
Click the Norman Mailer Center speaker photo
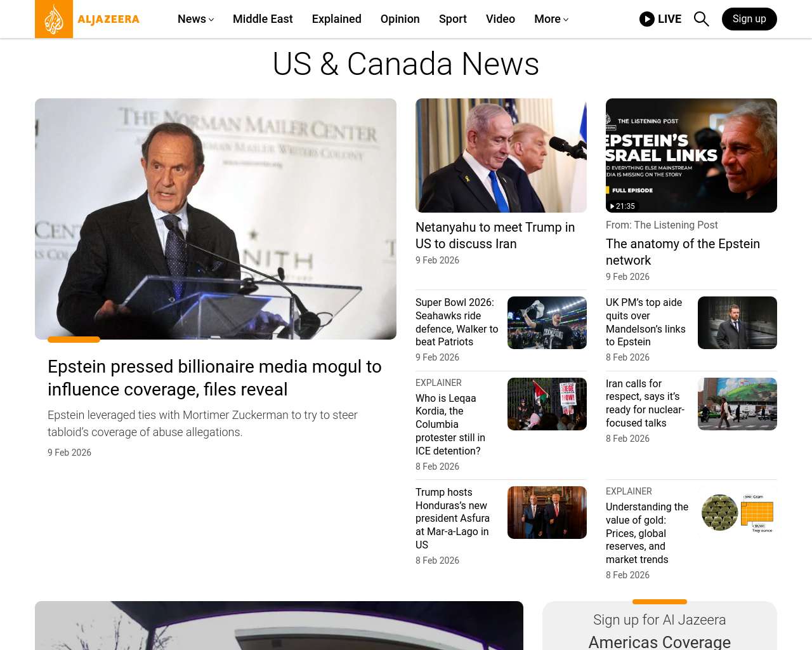(x=216, y=219)
